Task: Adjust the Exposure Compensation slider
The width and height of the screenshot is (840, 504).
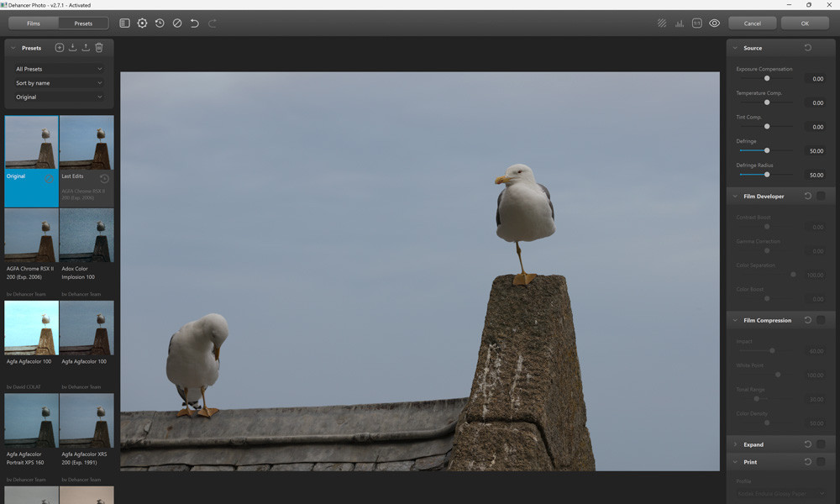Action: 767,78
